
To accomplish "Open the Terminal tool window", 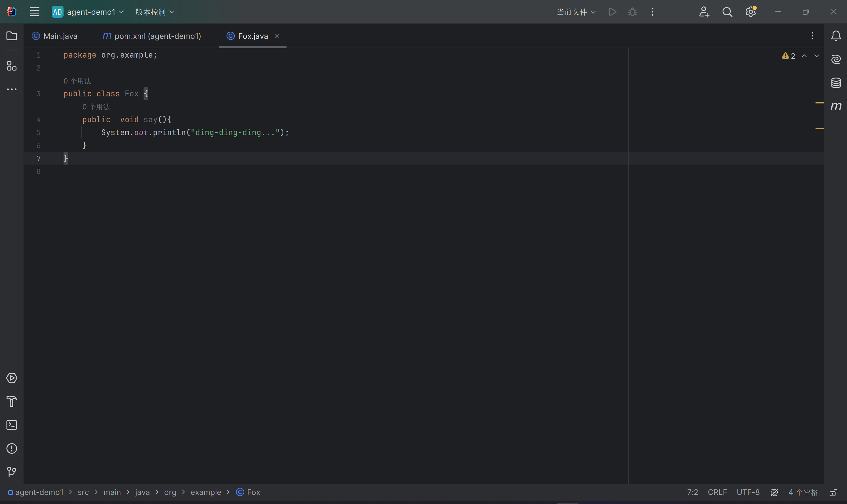I will pos(11,425).
